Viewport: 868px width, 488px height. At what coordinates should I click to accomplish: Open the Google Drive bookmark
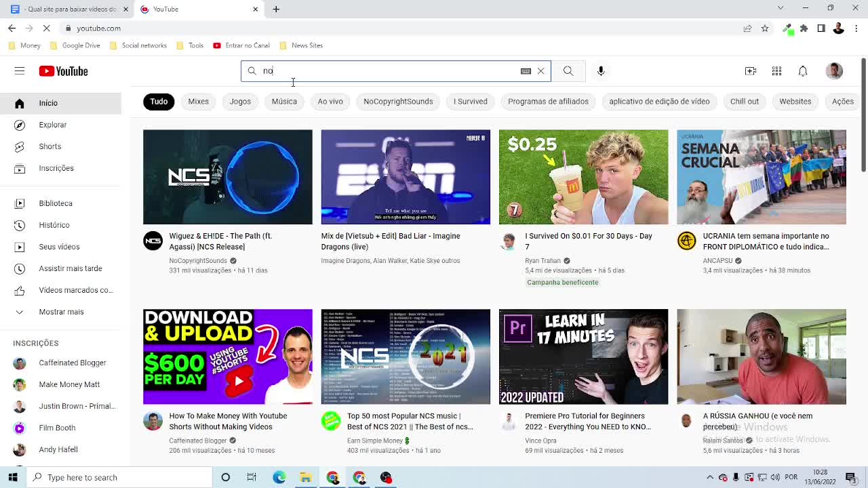click(75, 45)
